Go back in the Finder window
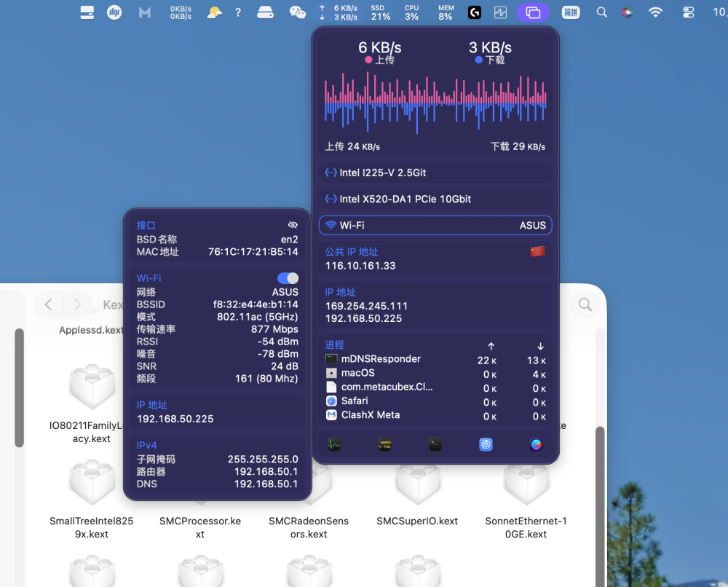 pyautogui.click(x=48, y=304)
